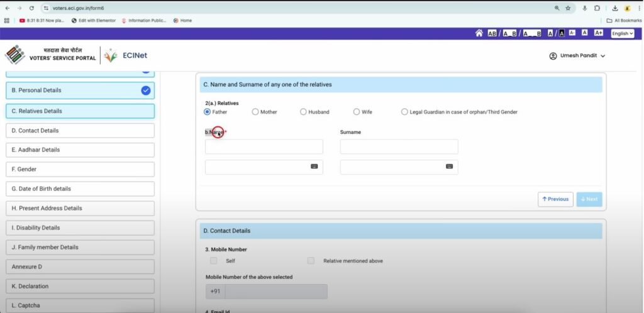Open the browser downloads icon
Image resolution: width=644 pixels, height=313 pixels.
click(615, 8)
